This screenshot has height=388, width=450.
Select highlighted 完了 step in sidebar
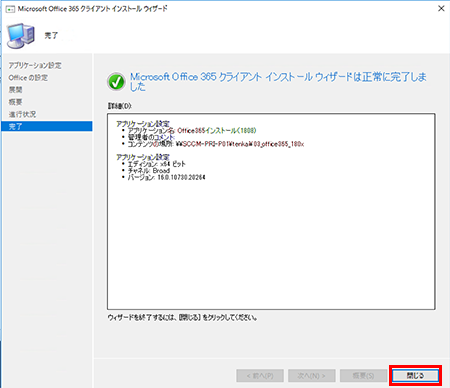(47, 126)
